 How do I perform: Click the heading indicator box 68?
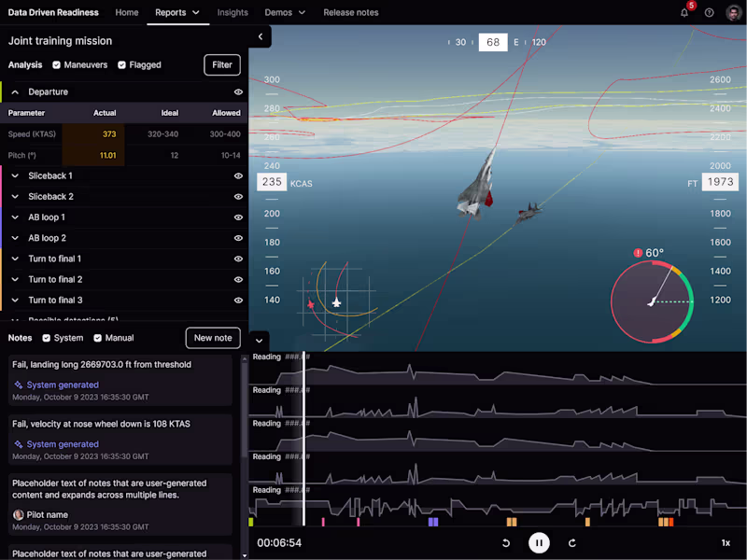click(x=493, y=42)
